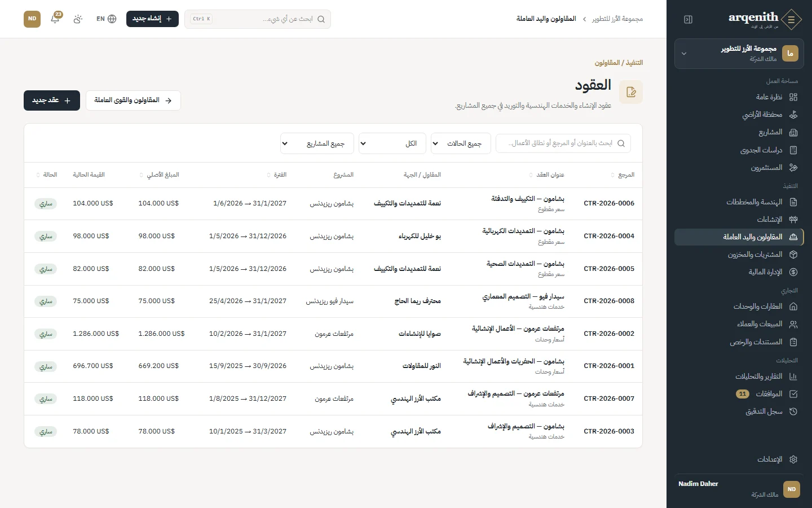Screen dimensions: 812x508
Task: Click the التقارير والتحليلات chart icon
Action: click(793, 376)
